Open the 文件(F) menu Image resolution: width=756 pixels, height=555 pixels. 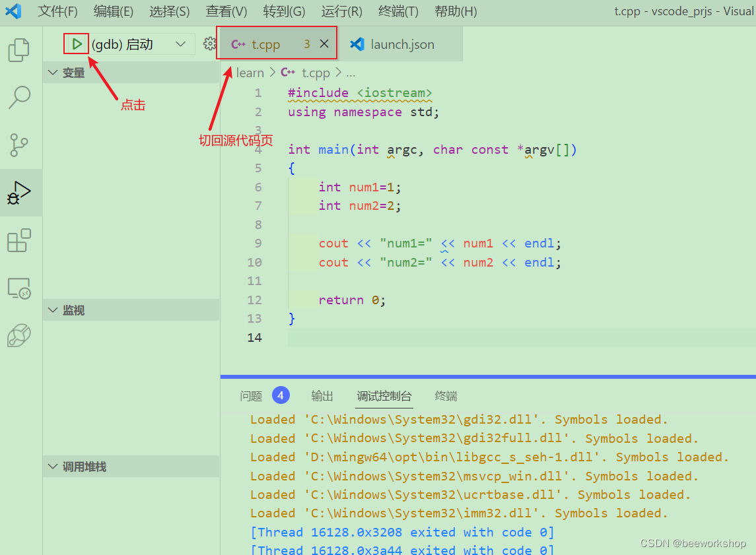(x=57, y=11)
